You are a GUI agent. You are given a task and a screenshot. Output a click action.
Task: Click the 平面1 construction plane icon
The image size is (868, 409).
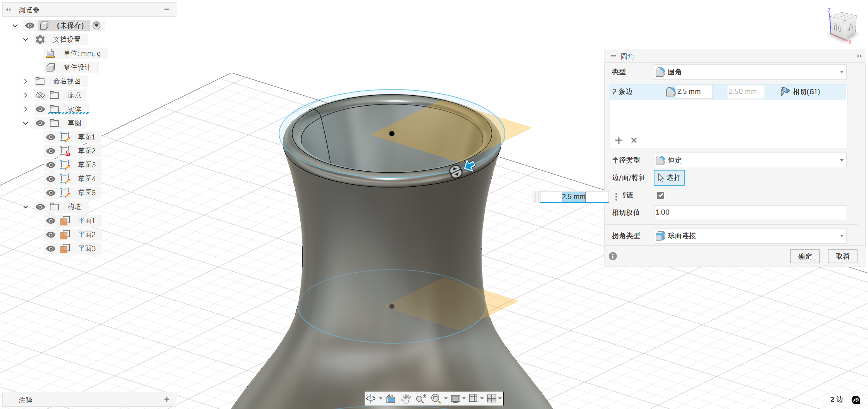(x=65, y=221)
